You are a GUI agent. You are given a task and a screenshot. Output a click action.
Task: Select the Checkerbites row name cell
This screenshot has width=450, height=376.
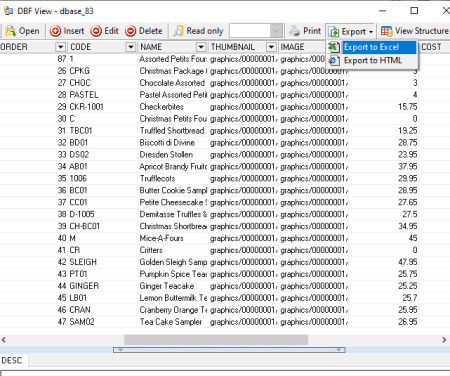point(173,107)
